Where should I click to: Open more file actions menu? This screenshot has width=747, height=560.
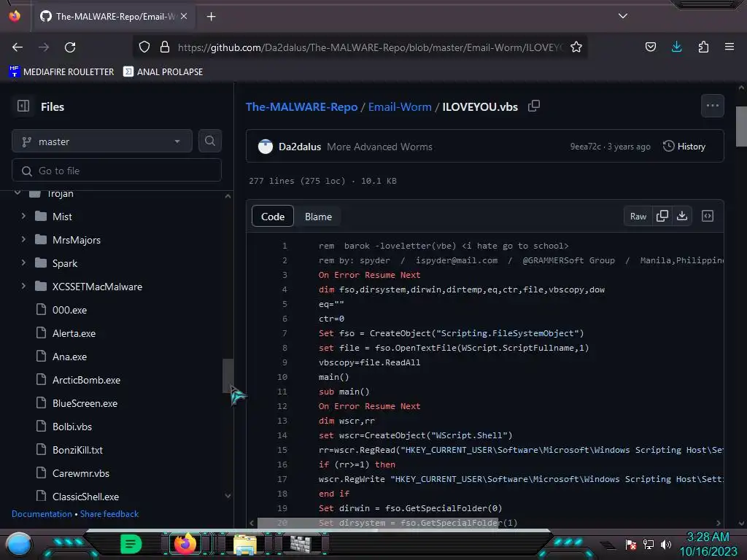[712, 106]
